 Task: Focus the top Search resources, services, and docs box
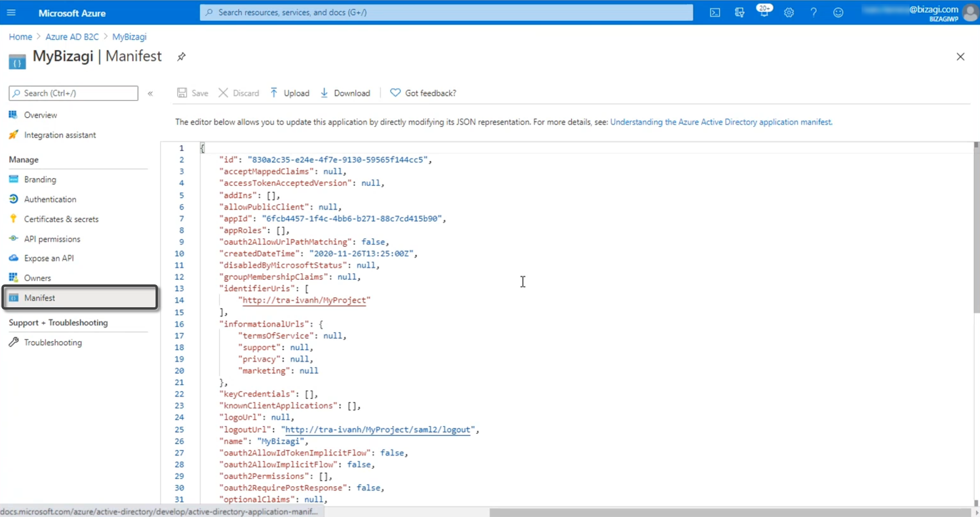[446, 12]
